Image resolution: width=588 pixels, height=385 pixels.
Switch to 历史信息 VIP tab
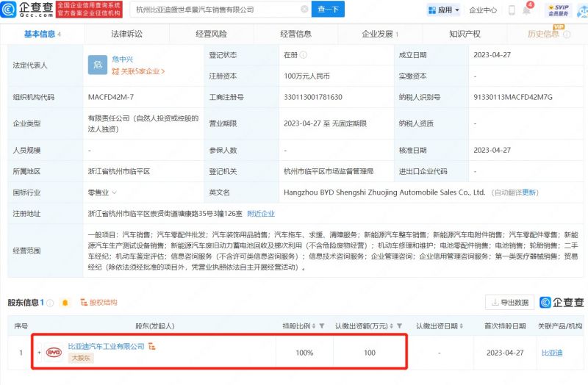point(549,34)
